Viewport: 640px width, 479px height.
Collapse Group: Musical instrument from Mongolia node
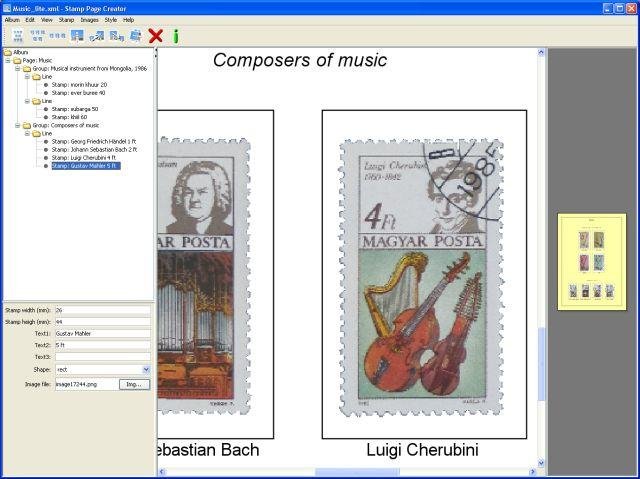coord(18,69)
